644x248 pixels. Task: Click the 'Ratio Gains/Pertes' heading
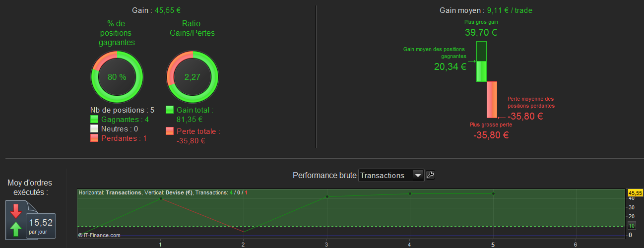pyautogui.click(x=192, y=28)
